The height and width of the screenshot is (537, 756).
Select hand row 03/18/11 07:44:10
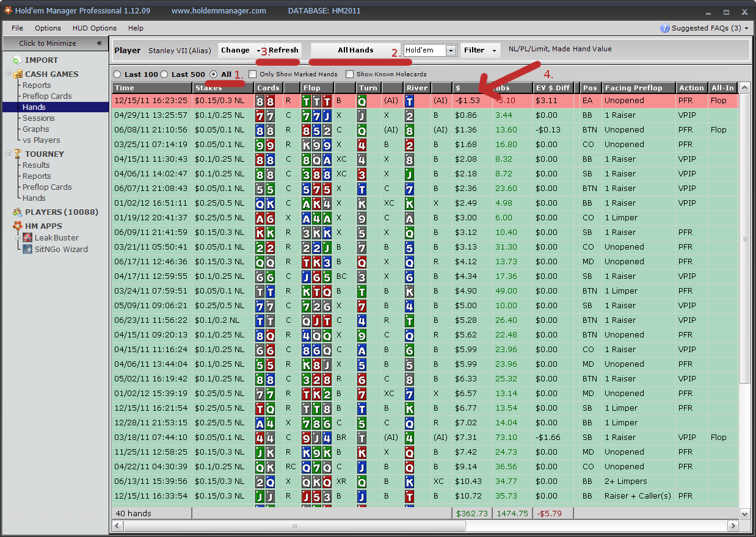(x=425, y=437)
